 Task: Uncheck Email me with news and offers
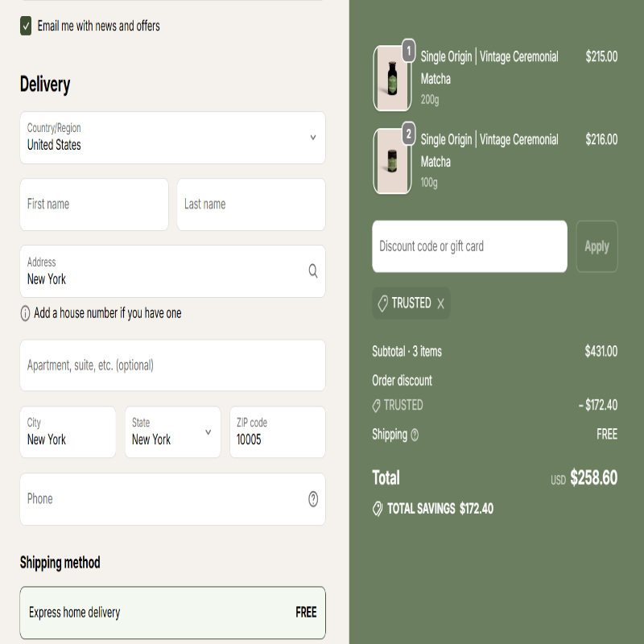(x=26, y=26)
